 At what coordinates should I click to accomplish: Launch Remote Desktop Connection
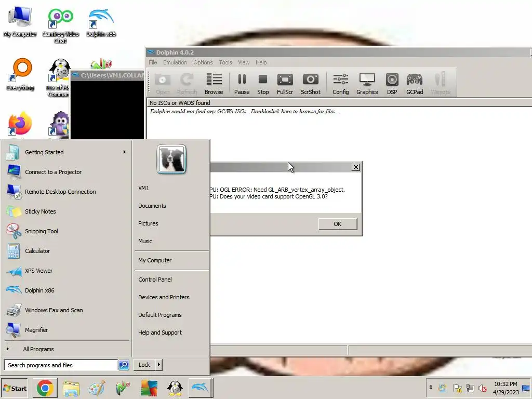[67, 192]
